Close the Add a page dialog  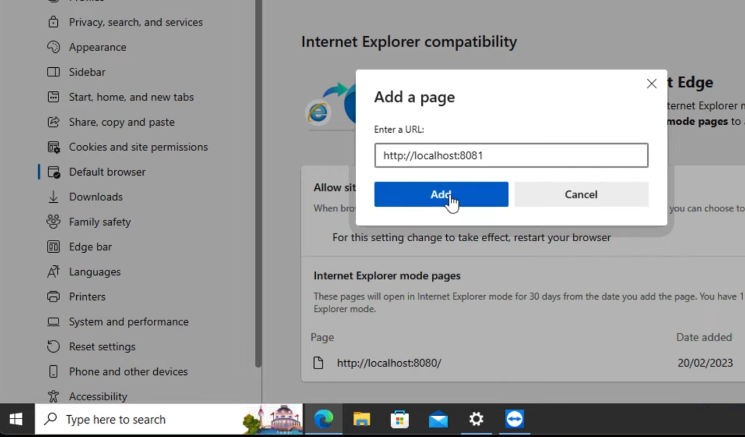click(651, 84)
